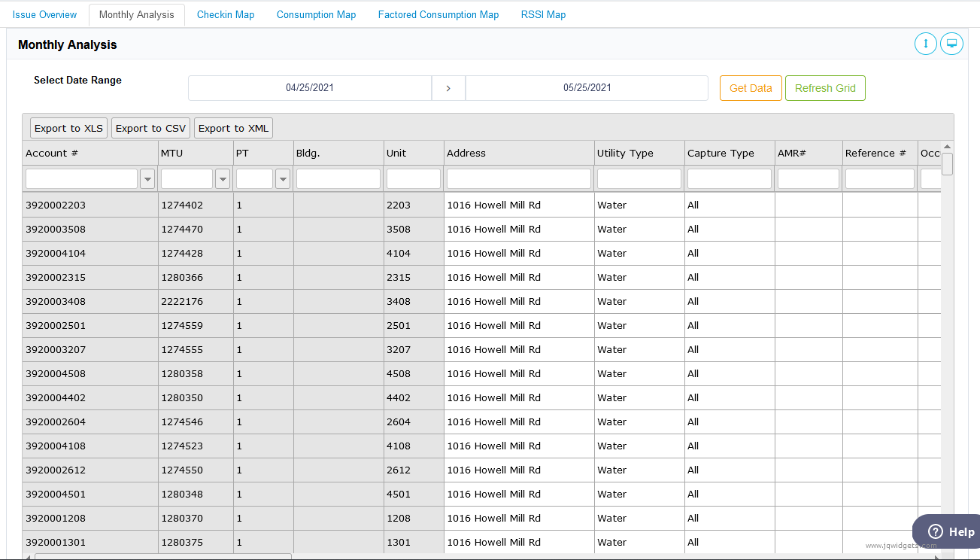Open the Account # filter dropdown
Screen dimensions: 980x560
pyautogui.click(x=147, y=179)
